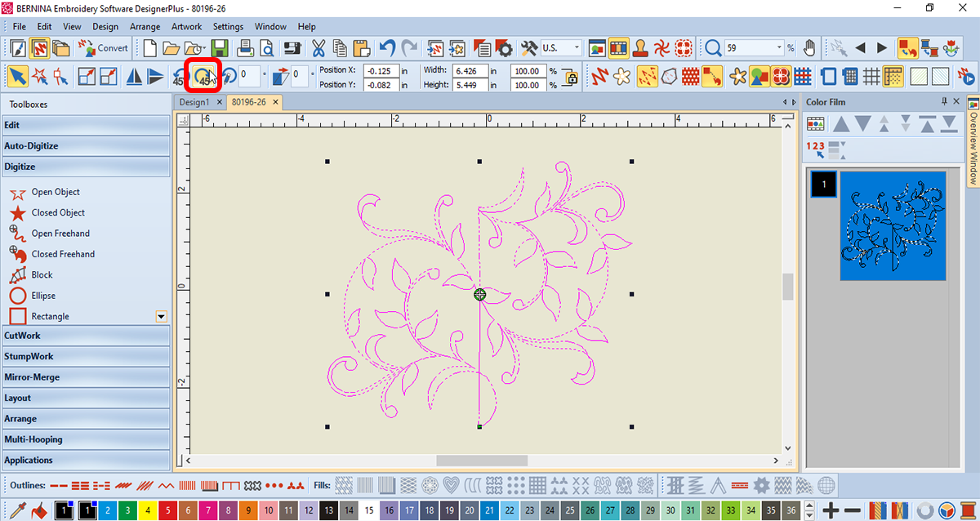The width and height of the screenshot is (980, 521).
Task: Click the Rotate 45° Right icon
Action: [202, 77]
